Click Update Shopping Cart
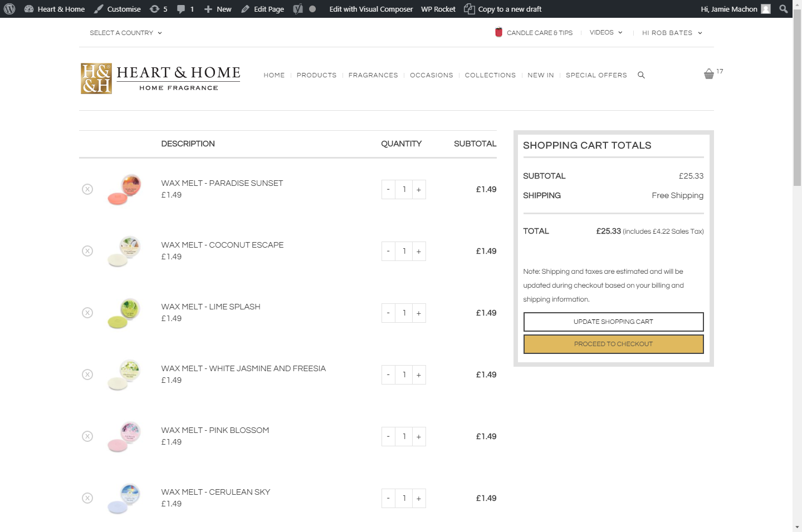Viewport: 802px width, 532px height. pos(613,322)
